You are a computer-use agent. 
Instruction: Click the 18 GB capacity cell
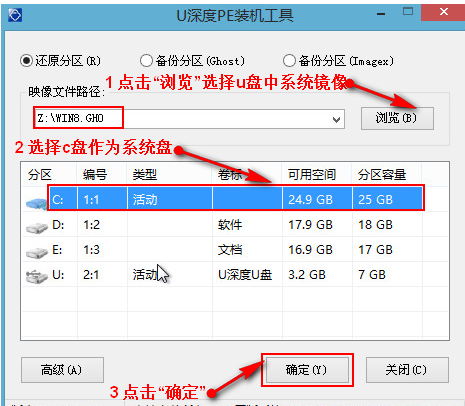(x=375, y=225)
